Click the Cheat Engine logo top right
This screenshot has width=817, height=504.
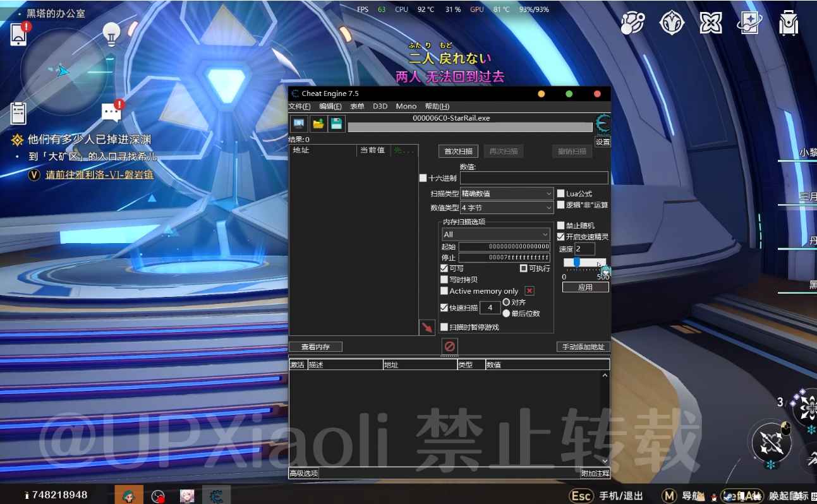click(603, 123)
